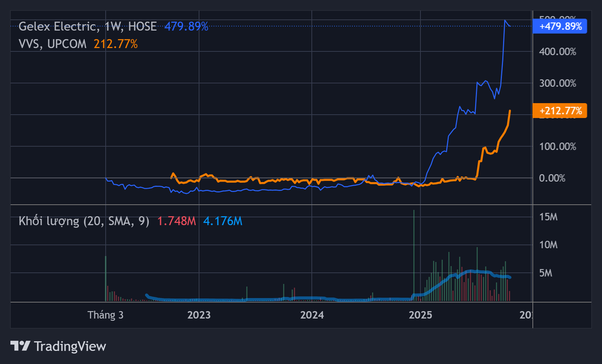Select the VVS, UPCOM comparison legend
Screen dimensions: 602x364
[x=53, y=44]
